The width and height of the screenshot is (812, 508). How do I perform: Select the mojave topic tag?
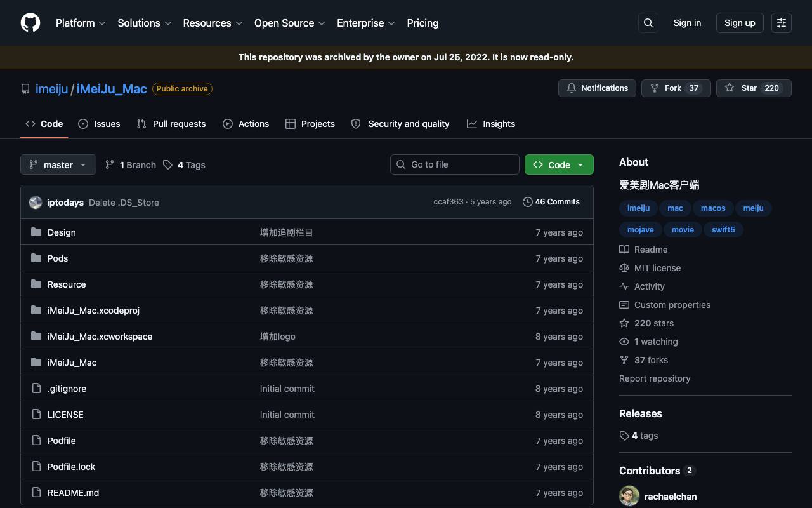click(641, 230)
